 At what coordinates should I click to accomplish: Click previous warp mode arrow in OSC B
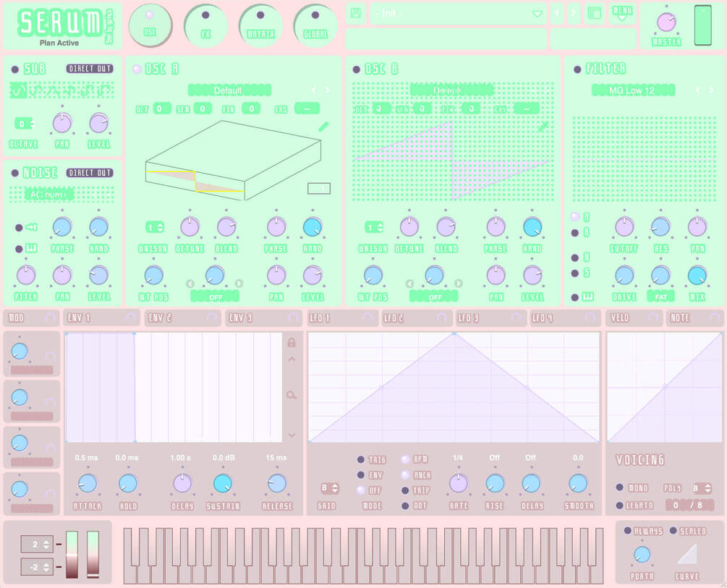409,284
